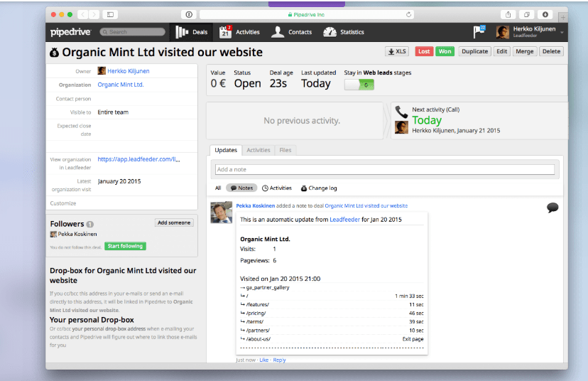Click Herkko Kiljunen avatar in top bar

(x=503, y=32)
